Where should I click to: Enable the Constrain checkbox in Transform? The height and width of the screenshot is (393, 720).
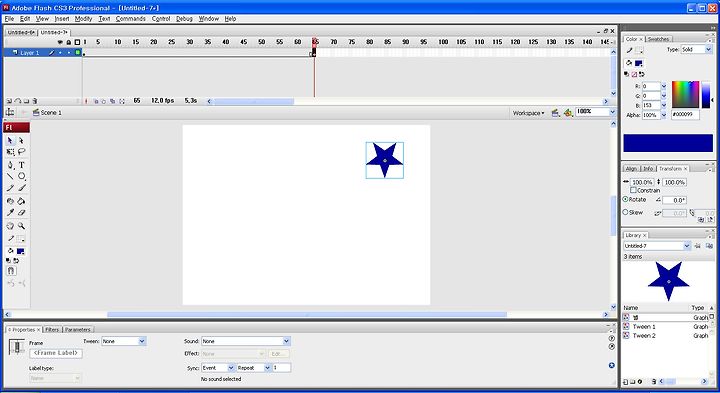tap(633, 190)
